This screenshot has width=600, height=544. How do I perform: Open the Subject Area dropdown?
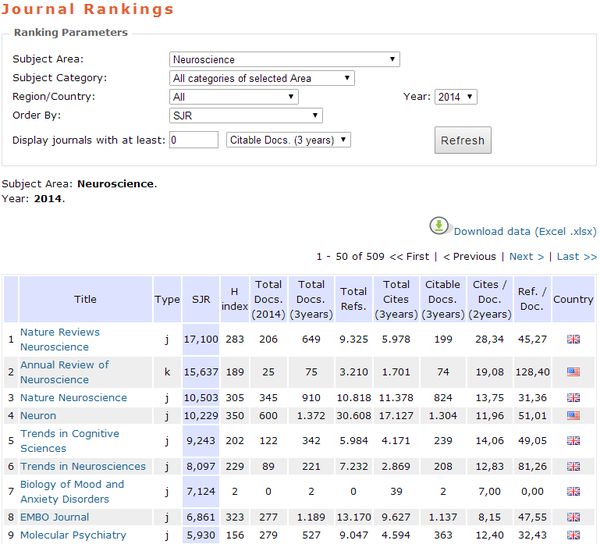pos(284,60)
